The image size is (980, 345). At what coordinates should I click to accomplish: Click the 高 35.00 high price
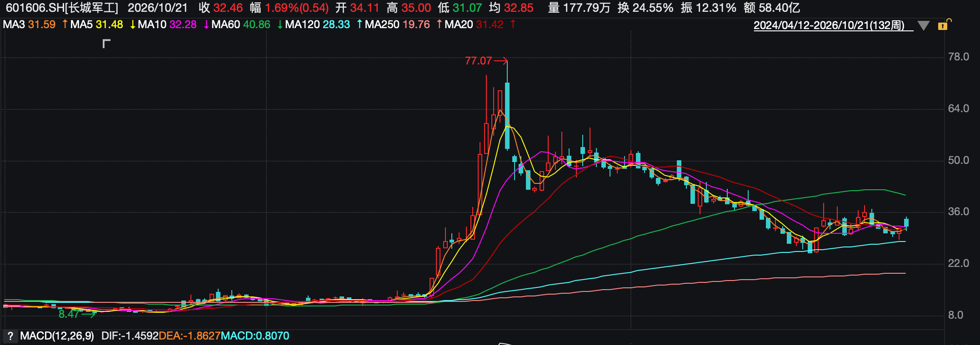409,8
